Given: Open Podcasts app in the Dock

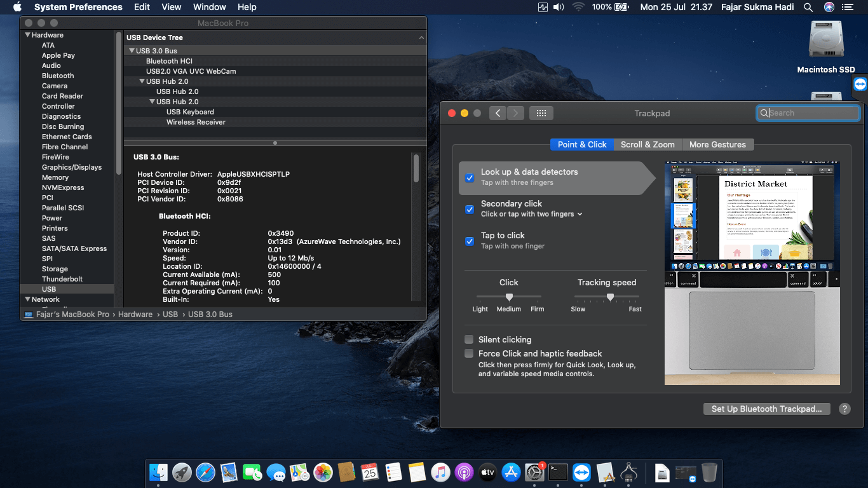Looking at the screenshot, I should pos(464,472).
